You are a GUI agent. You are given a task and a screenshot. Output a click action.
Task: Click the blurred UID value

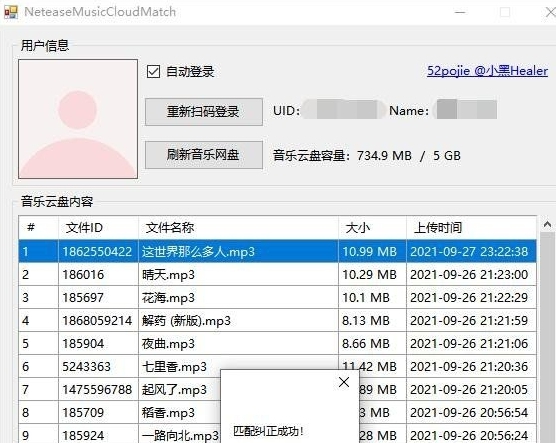[x=344, y=110]
